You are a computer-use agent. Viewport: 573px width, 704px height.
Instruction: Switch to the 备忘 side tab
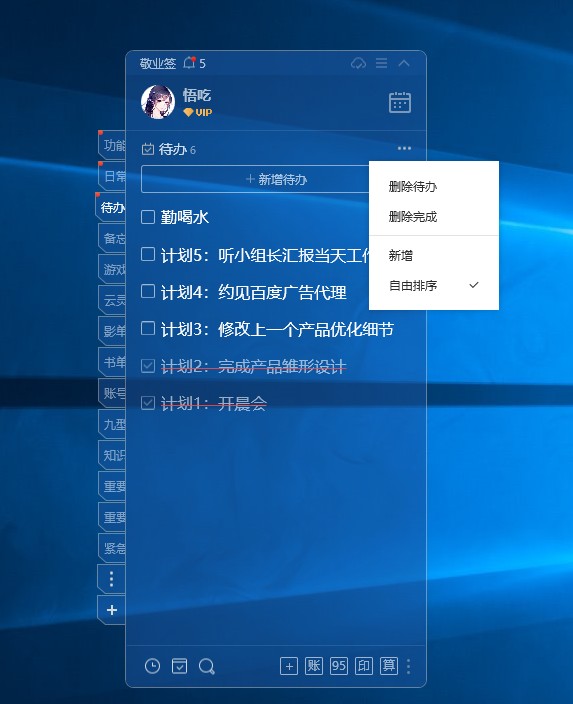pos(112,238)
